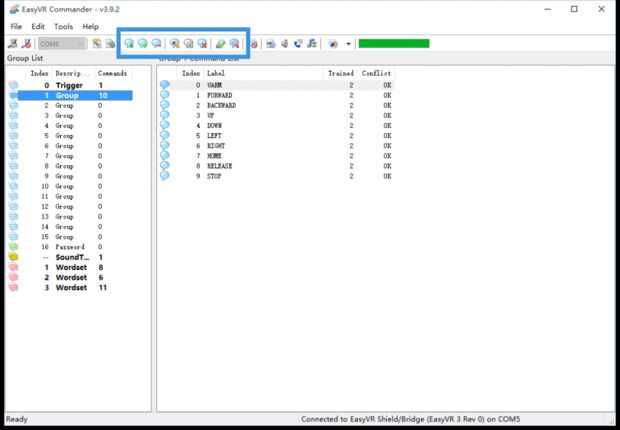Select Wordset 1 with 8 commands
The height and width of the screenshot is (430, 620).
(x=69, y=267)
